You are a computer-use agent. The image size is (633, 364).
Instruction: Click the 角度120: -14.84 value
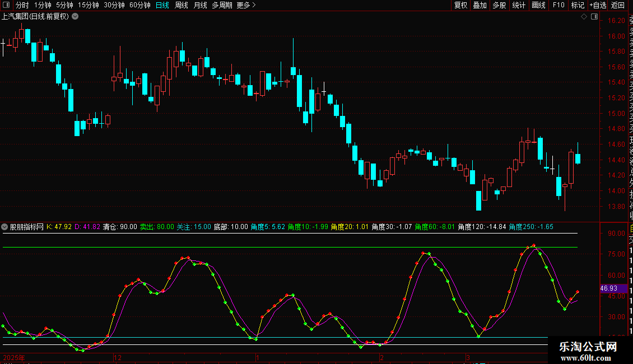click(482, 227)
